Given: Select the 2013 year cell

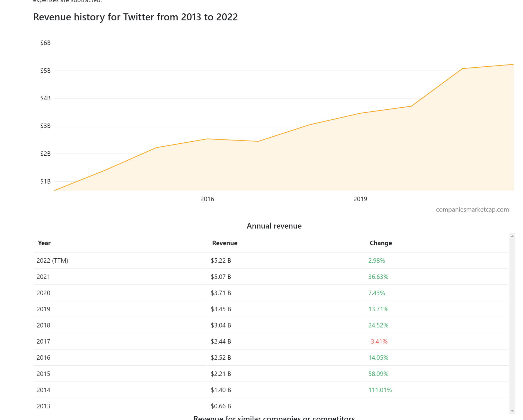Looking at the screenshot, I should coord(43,406).
